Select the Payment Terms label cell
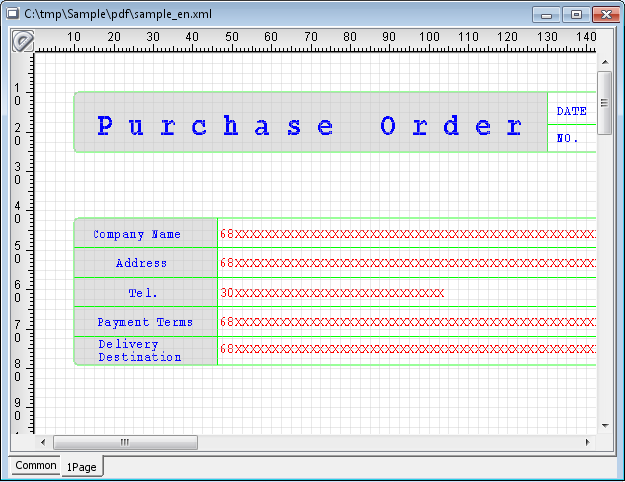Viewport: 625px width, 482px height. [x=146, y=322]
